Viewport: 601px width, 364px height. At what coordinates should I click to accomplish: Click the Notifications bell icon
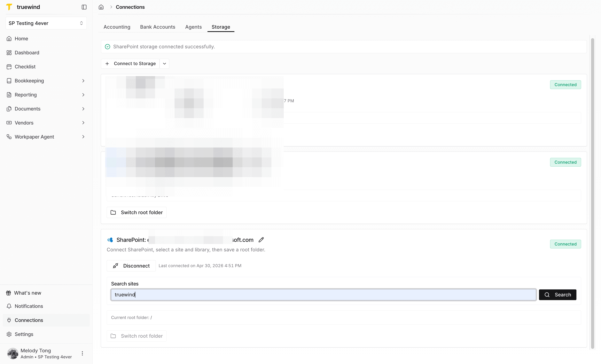point(9,306)
